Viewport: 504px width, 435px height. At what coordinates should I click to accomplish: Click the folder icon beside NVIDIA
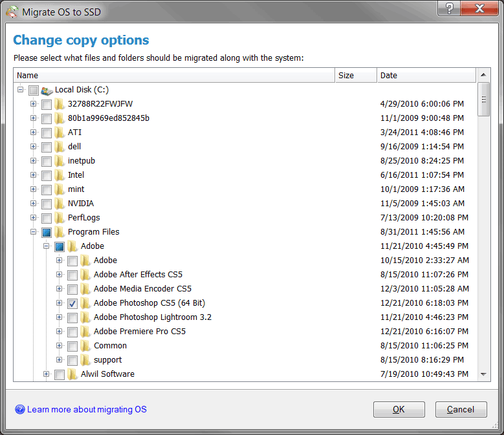pyautogui.click(x=60, y=204)
